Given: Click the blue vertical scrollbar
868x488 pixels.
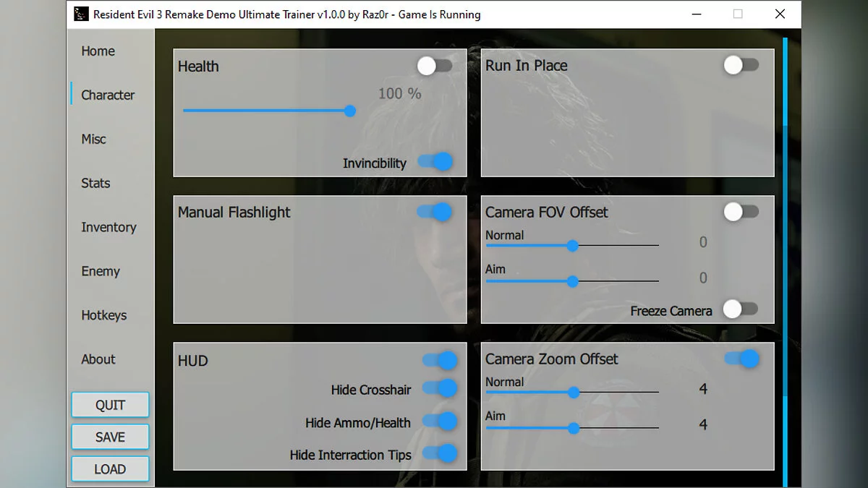Looking at the screenshot, I should tap(786, 260).
